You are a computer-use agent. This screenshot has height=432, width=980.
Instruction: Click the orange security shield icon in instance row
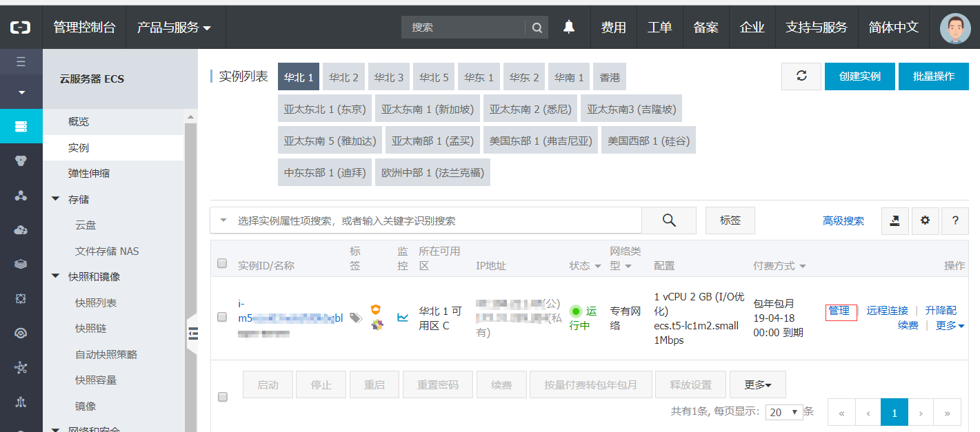coord(376,309)
